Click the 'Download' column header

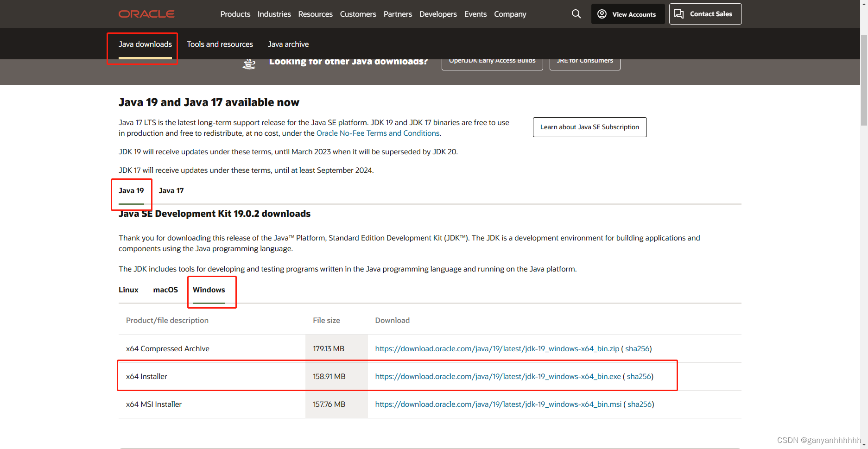(393, 320)
